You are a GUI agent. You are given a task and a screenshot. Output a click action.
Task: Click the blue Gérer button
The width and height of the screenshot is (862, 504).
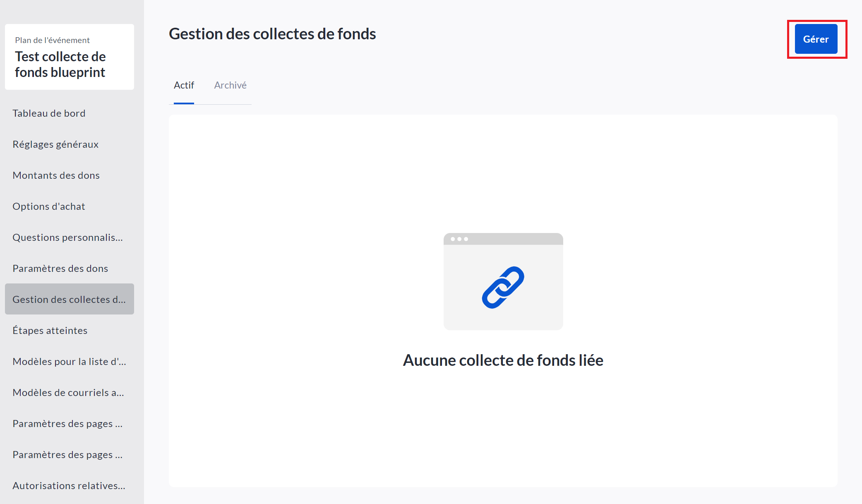click(816, 39)
